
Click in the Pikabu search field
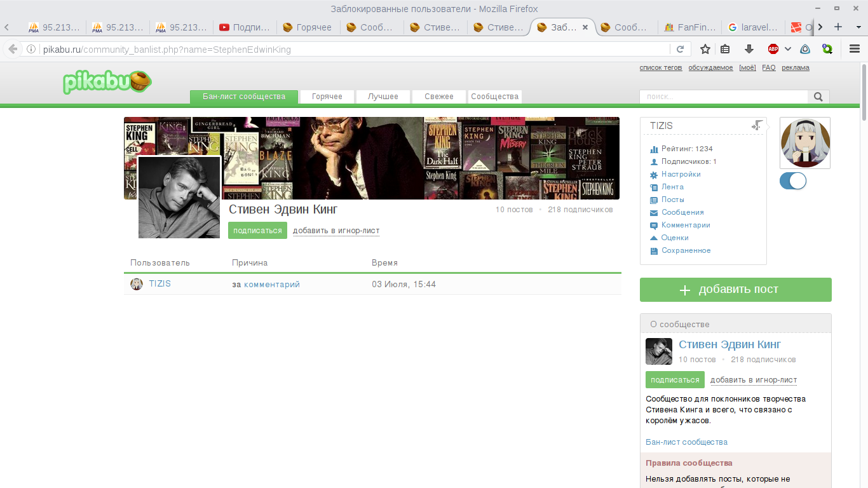[723, 97]
